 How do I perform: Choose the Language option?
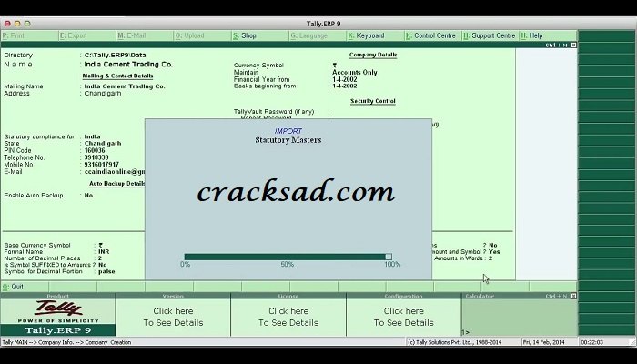318,35
